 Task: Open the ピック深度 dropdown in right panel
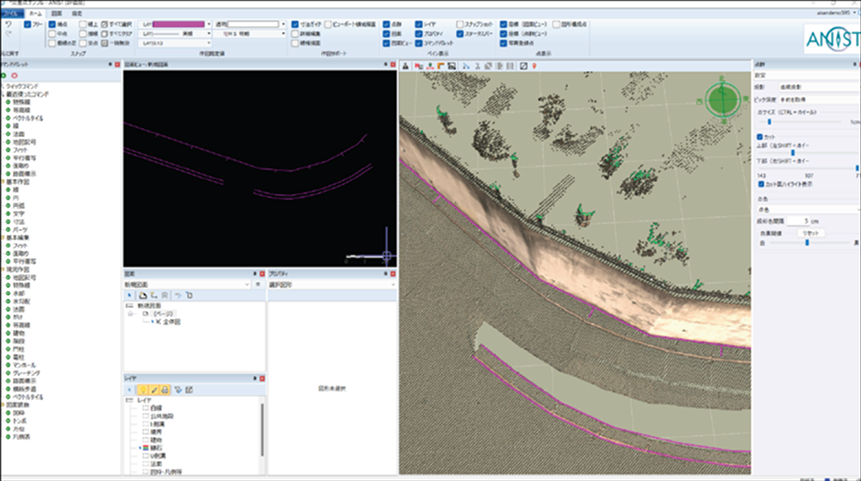(819, 99)
